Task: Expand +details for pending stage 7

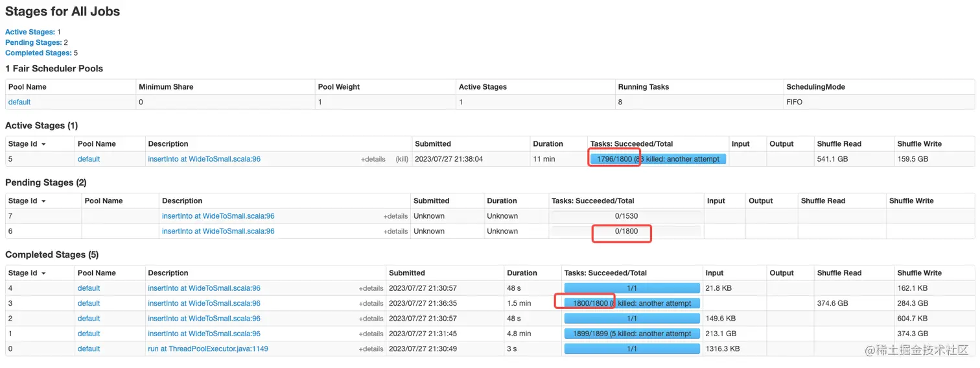Action: tap(395, 216)
